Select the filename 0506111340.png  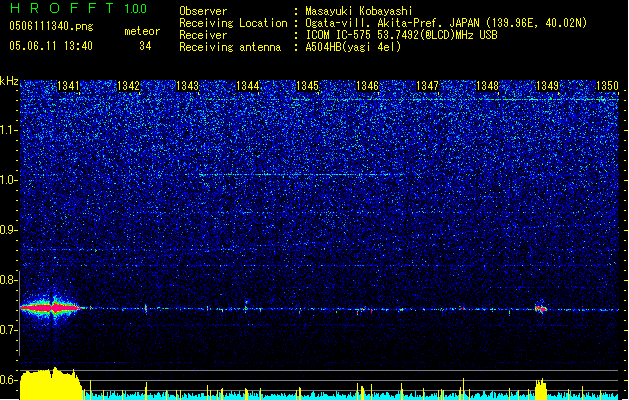click(x=51, y=27)
